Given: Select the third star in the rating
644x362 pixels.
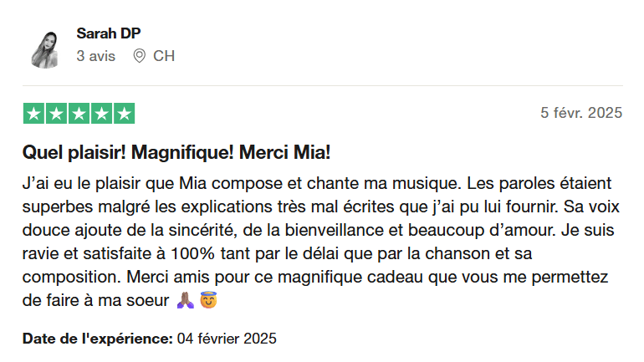Looking at the screenshot, I should [79, 114].
